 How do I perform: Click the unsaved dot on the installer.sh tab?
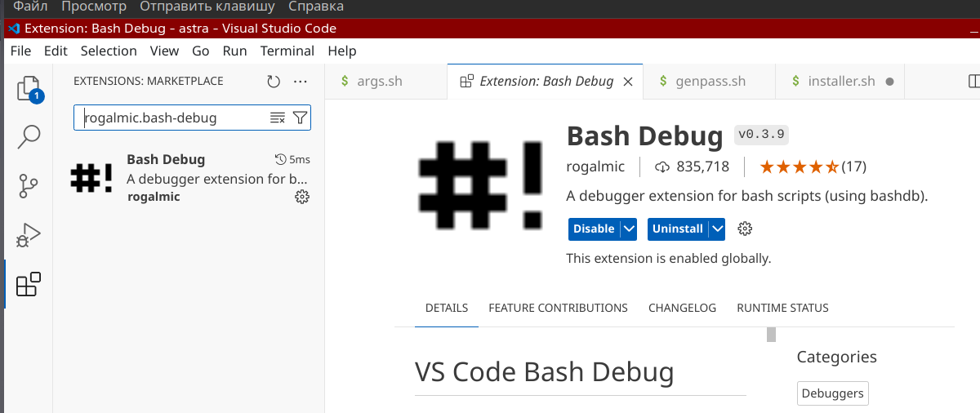889,82
